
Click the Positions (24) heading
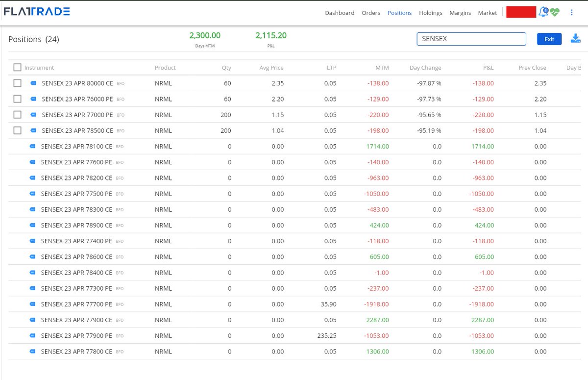34,39
